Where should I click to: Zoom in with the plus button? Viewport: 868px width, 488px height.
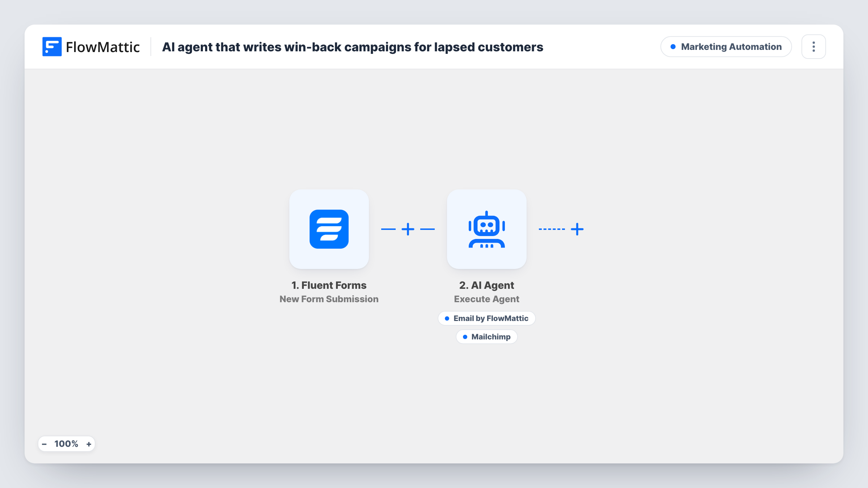89,444
